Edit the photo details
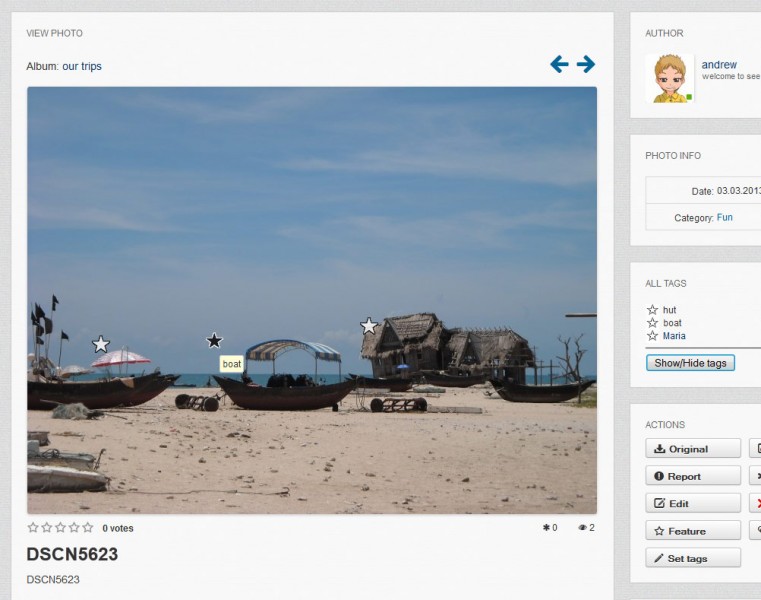 (693, 503)
